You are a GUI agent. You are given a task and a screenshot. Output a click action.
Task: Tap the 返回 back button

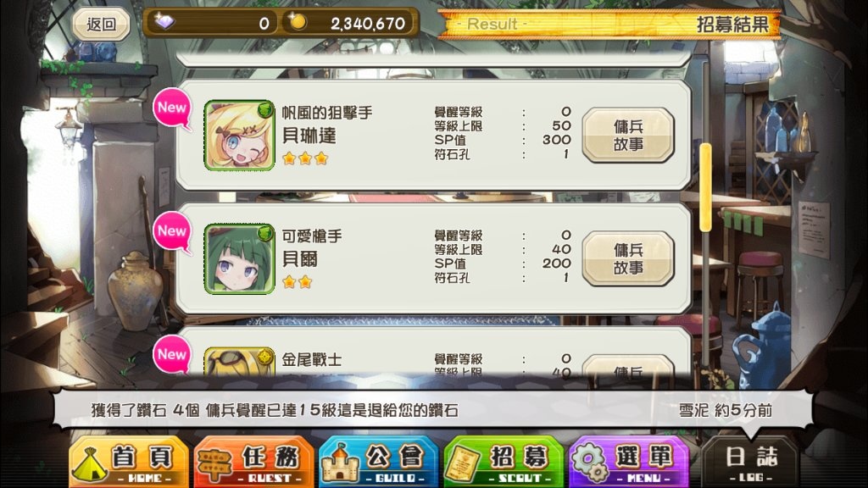pyautogui.click(x=102, y=25)
